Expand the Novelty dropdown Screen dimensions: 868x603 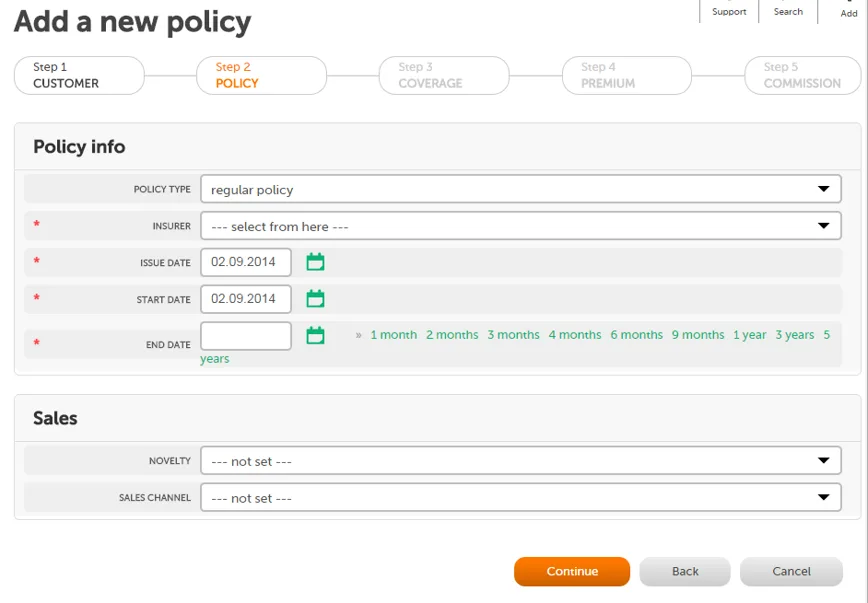click(520, 461)
